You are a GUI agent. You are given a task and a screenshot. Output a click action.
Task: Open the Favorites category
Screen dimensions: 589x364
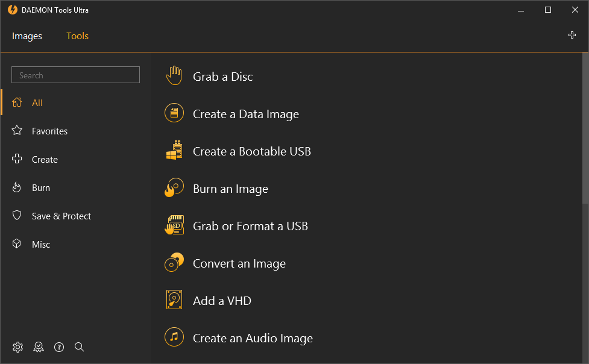(x=49, y=131)
